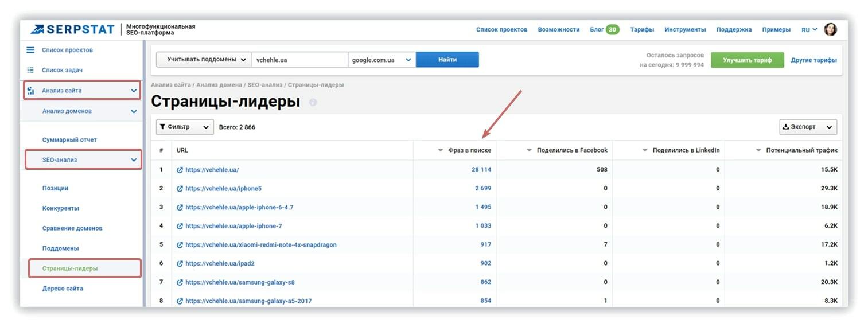Click SEO-анализ in the breadcrumb
Image resolution: width=868 pixels, height=327 pixels.
tap(266, 85)
